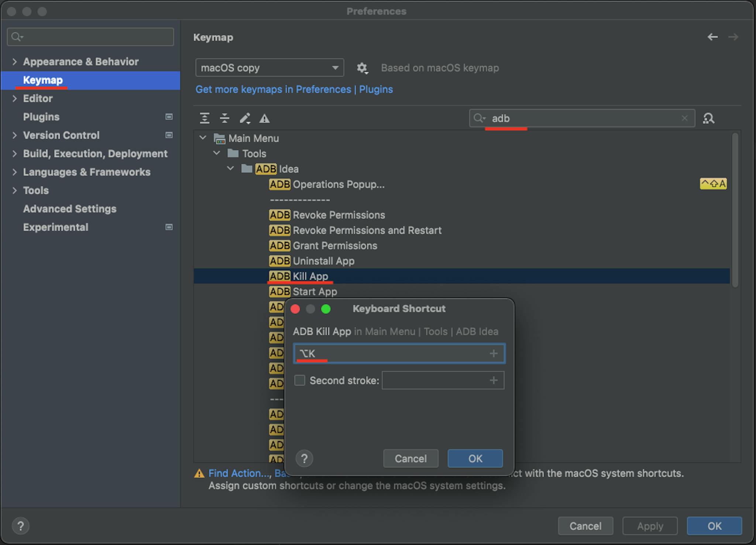756x545 pixels.
Task: Click the keymap list vertical scrollbar
Action: pyautogui.click(x=735, y=210)
